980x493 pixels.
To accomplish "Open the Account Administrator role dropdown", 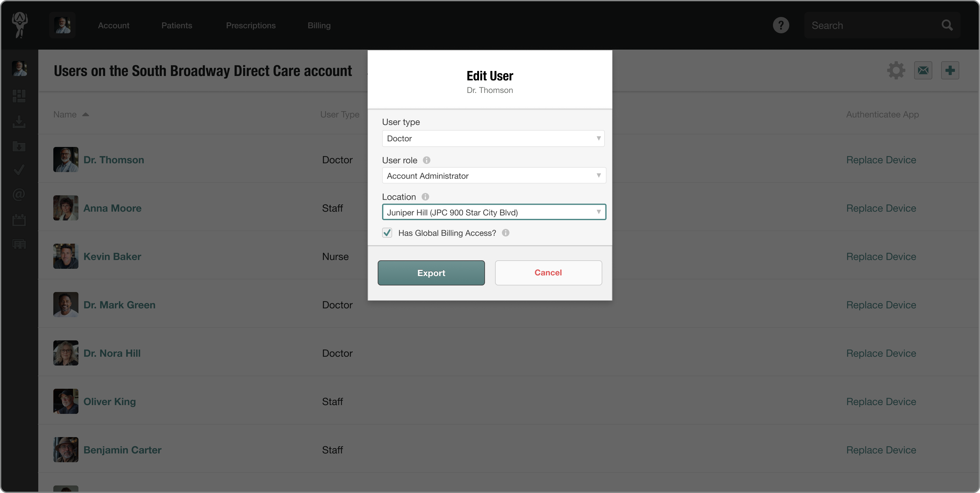I will (494, 176).
